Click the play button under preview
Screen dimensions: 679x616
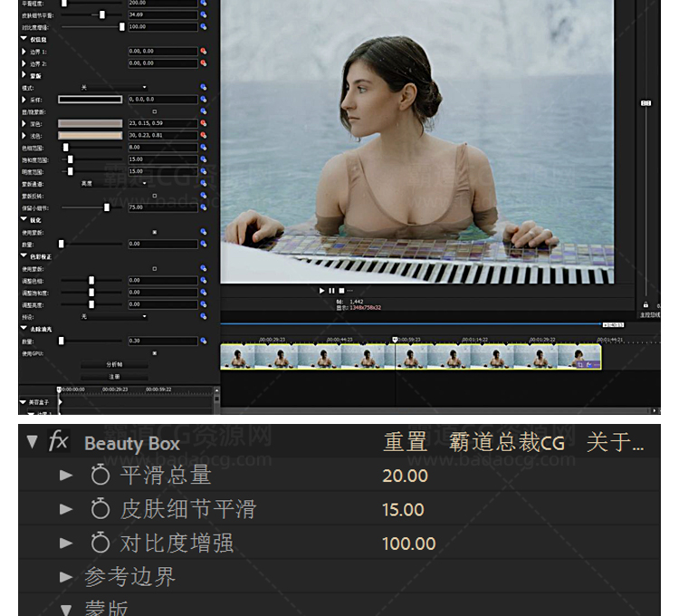(x=321, y=291)
